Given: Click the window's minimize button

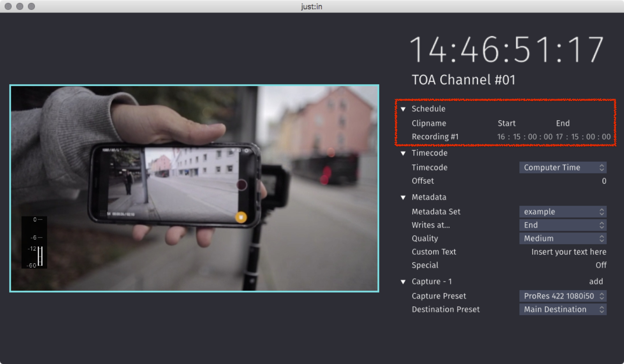Looking at the screenshot, I should (x=20, y=6).
